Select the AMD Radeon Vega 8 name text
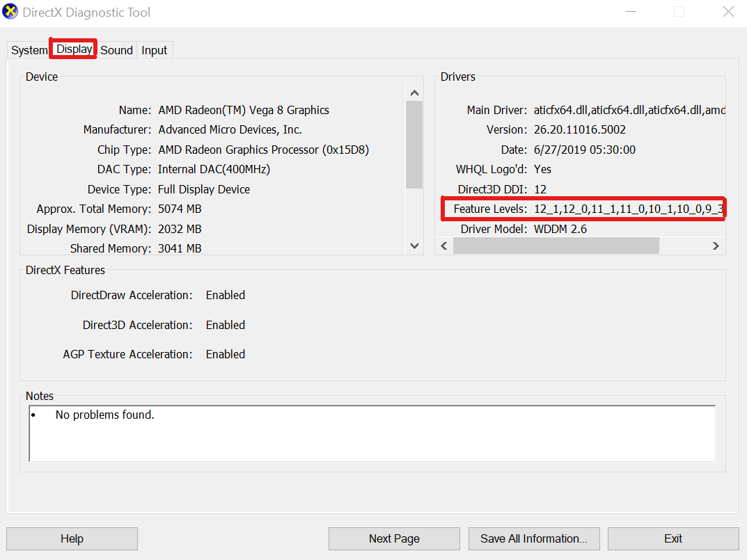This screenshot has height=560, width=747. (244, 110)
